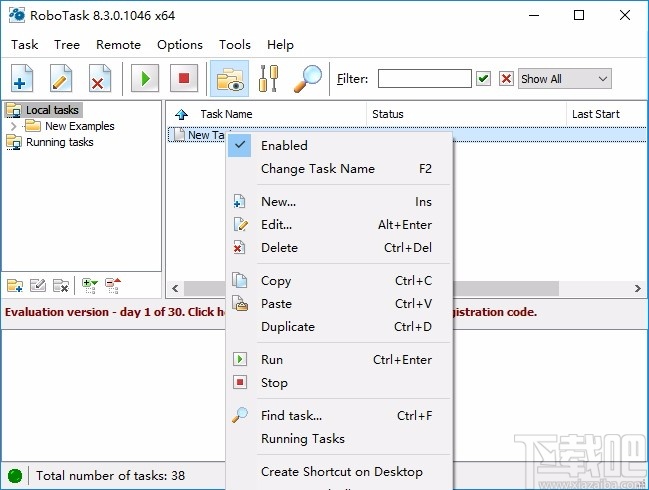The image size is (649, 490).
Task: Expand the New Examples folder arrow
Action: (x=13, y=126)
